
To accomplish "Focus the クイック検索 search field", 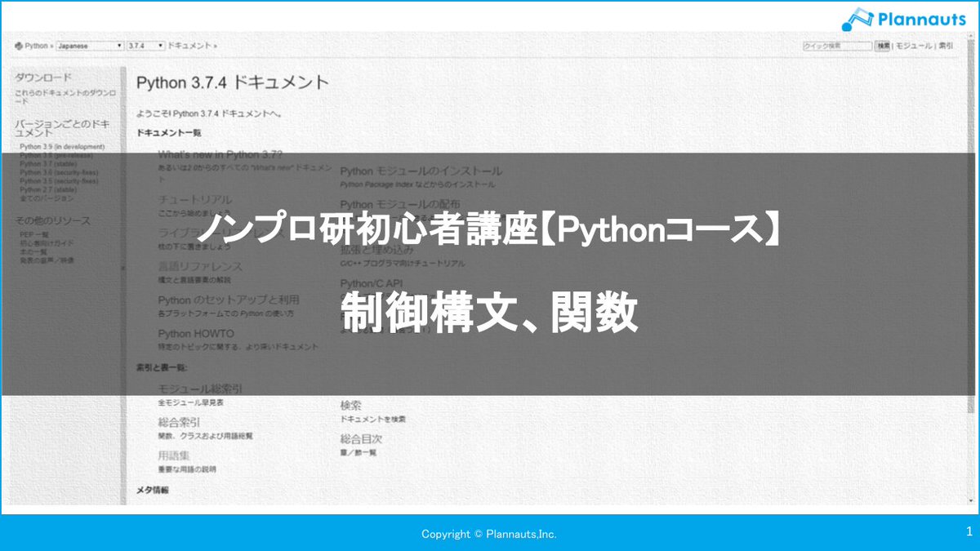I will click(837, 47).
